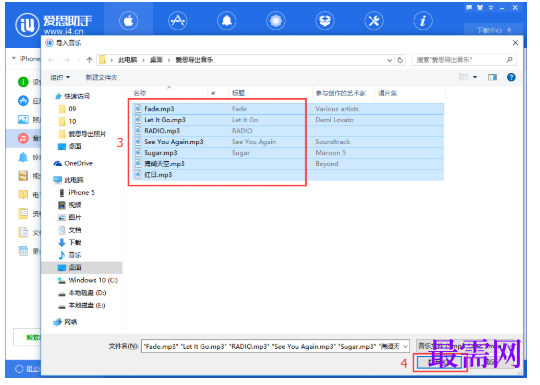Image resolution: width=540 pixels, height=385 pixels.
Task: Click the blue apps sidebar icon
Action: tap(23, 101)
